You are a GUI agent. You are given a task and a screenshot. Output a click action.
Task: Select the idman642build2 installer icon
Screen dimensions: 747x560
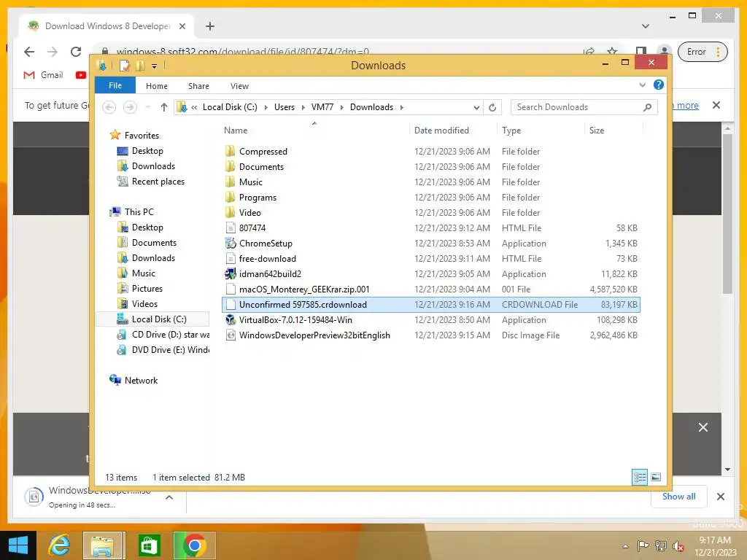point(231,274)
